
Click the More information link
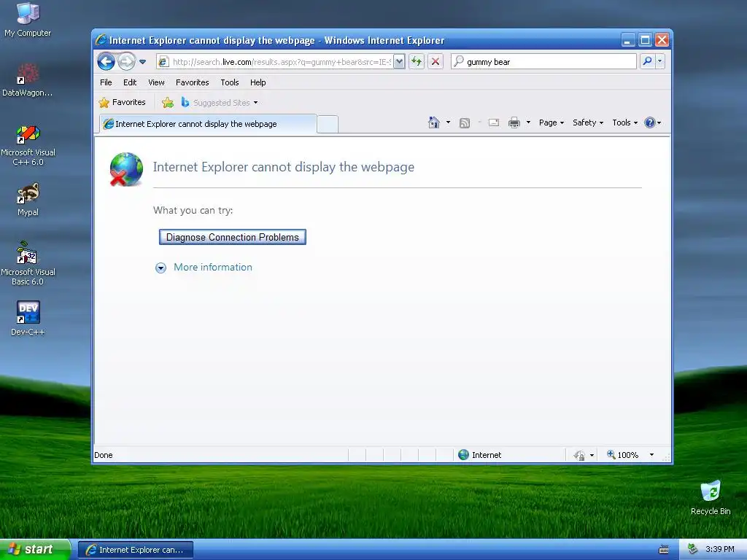213,267
